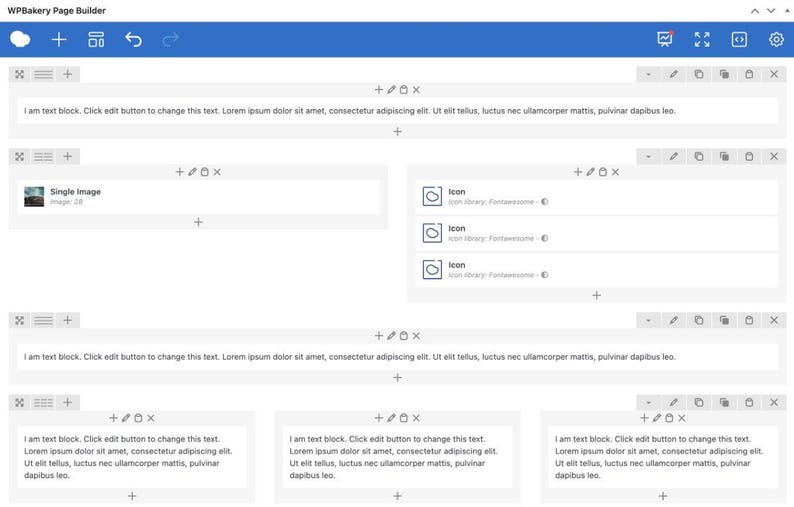The width and height of the screenshot is (794, 507).
Task: Append element below the Icon list
Action: click(597, 295)
